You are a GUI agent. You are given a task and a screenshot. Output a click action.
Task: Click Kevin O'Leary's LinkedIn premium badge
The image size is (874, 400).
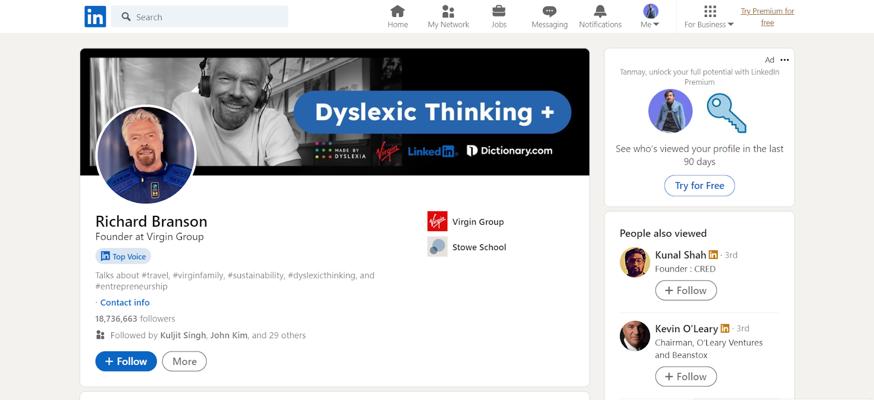tap(725, 328)
